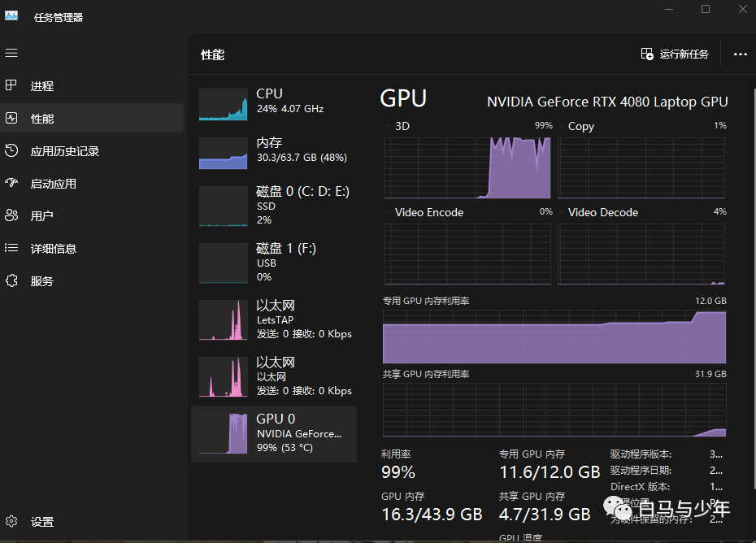Open the Video Encode engine dropdown
Viewport: 756px width, 543px height.
pyautogui.click(x=389, y=212)
